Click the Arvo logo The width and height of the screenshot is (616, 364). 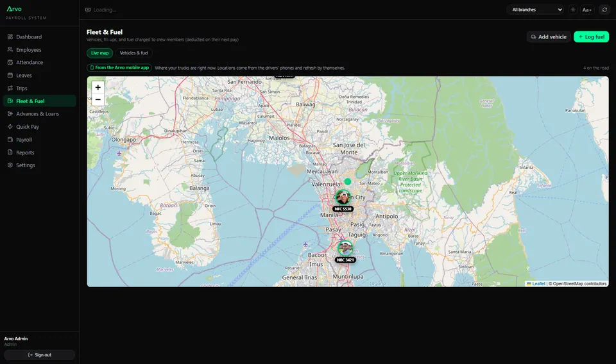click(x=14, y=8)
